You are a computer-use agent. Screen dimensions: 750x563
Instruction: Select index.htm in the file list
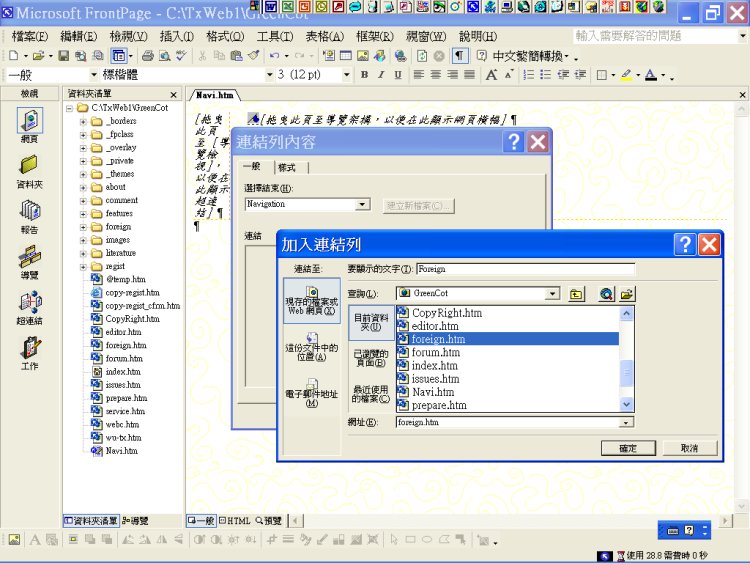coord(435,366)
